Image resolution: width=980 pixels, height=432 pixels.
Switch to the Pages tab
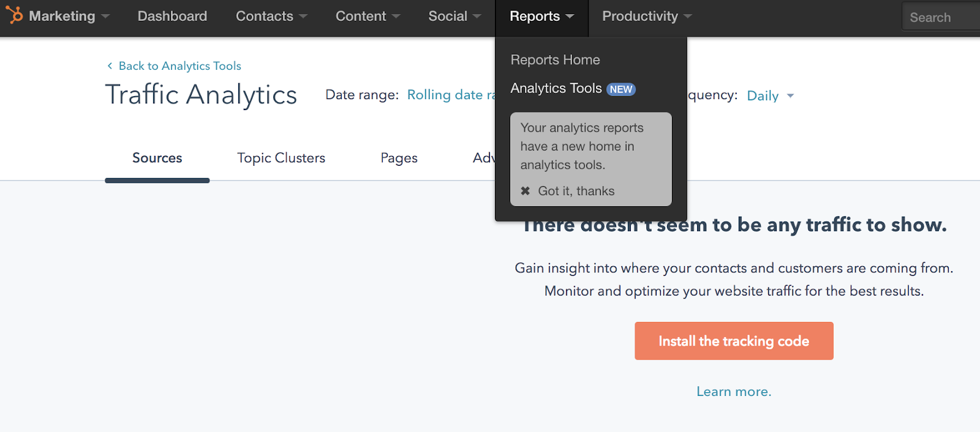(x=399, y=158)
